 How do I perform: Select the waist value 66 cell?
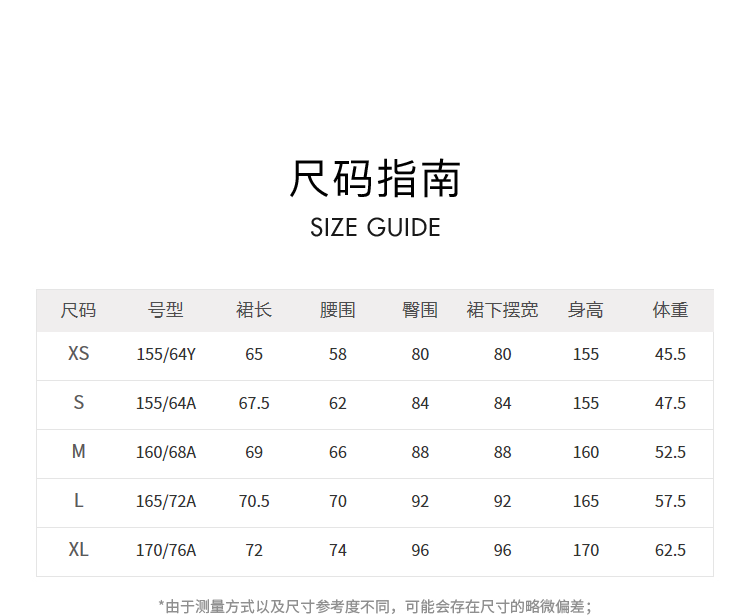tap(338, 452)
